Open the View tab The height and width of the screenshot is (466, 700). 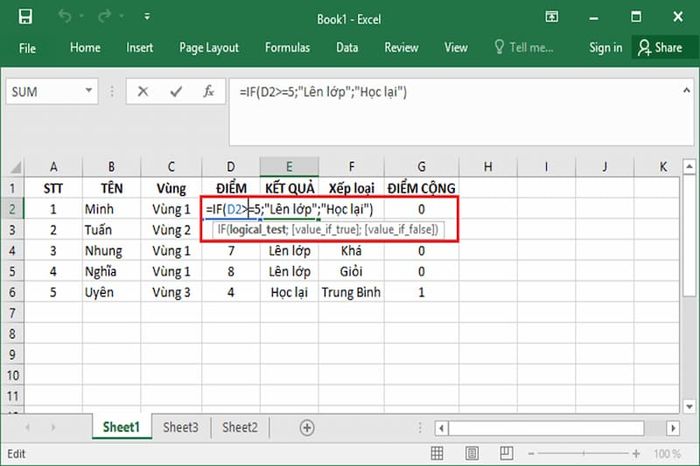456,48
